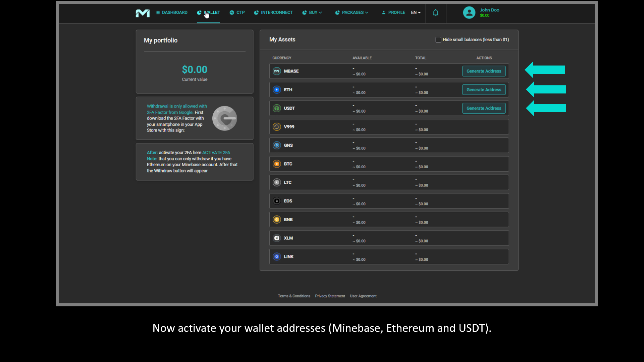Open the CTP menu item
Viewport: 644px width, 362px height.
tap(237, 13)
